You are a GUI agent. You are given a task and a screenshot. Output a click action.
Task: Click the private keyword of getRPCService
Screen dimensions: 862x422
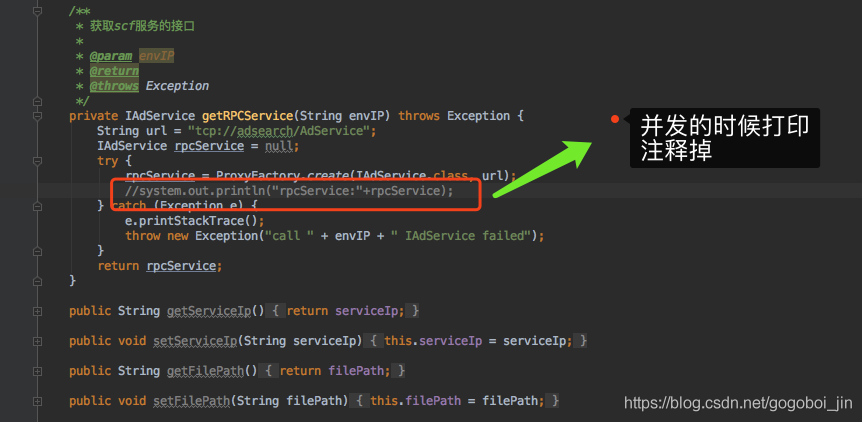[x=93, y=116]
